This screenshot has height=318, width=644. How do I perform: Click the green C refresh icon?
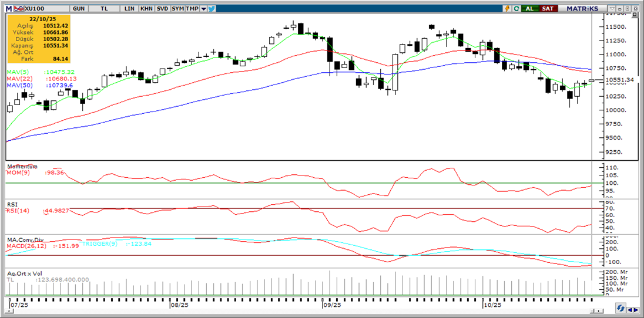click(x=516, y=9)
